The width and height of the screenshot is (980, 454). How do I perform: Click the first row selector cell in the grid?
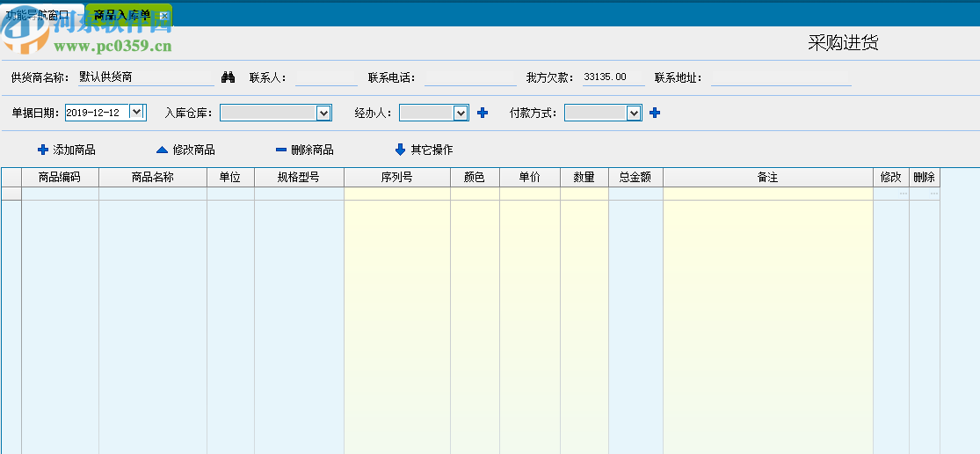[11, 194]
